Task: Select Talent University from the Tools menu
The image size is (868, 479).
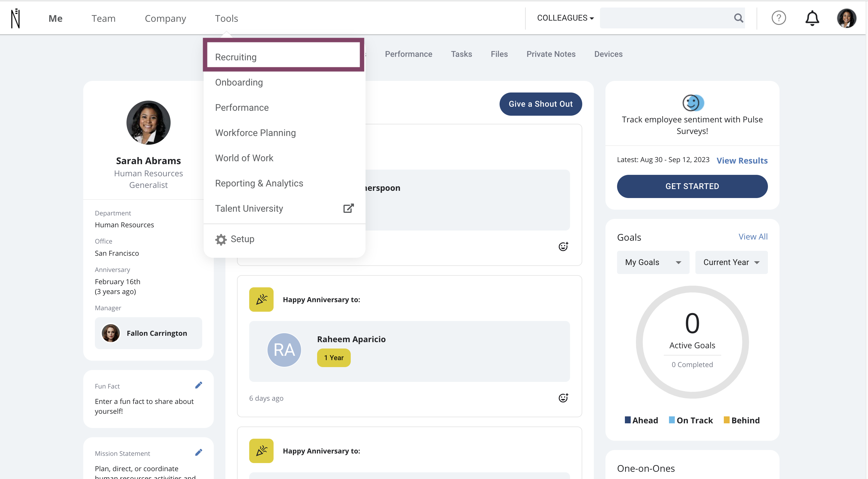Action: (284, 208)
